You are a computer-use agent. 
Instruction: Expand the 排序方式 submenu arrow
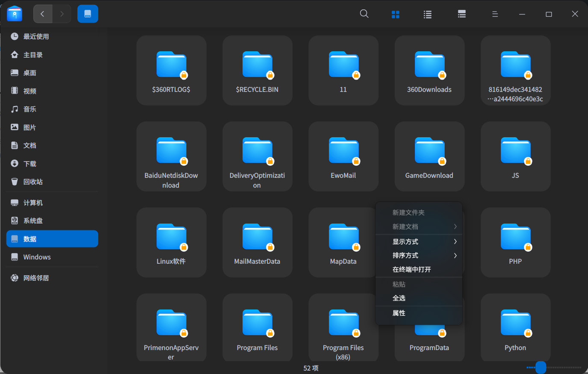point(455,255)
